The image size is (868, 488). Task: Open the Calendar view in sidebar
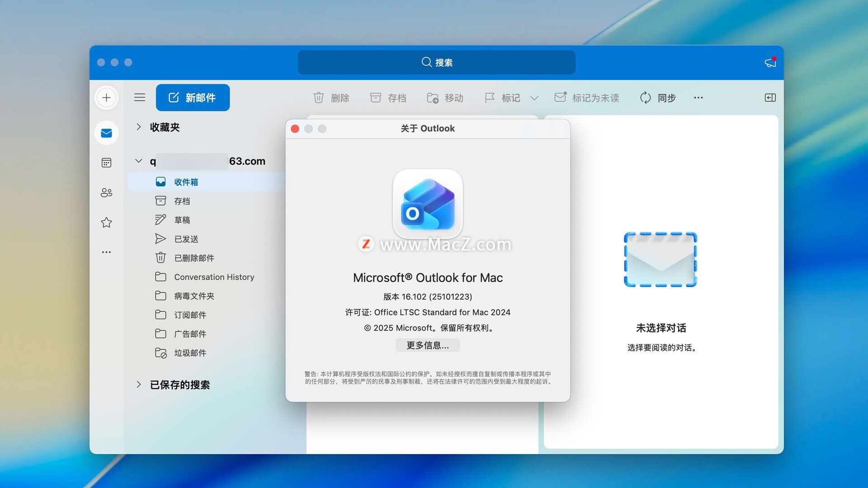[x=106, y=163]
